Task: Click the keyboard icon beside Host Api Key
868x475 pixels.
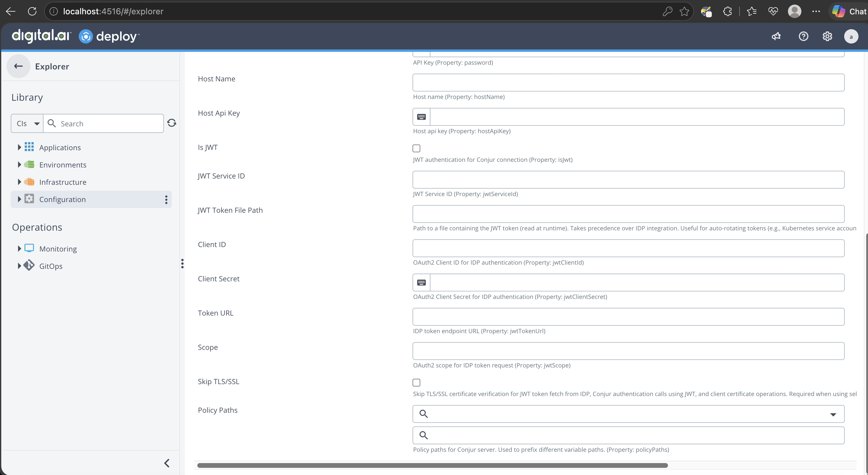Action: pyautogui.click(x=421, y=117)
